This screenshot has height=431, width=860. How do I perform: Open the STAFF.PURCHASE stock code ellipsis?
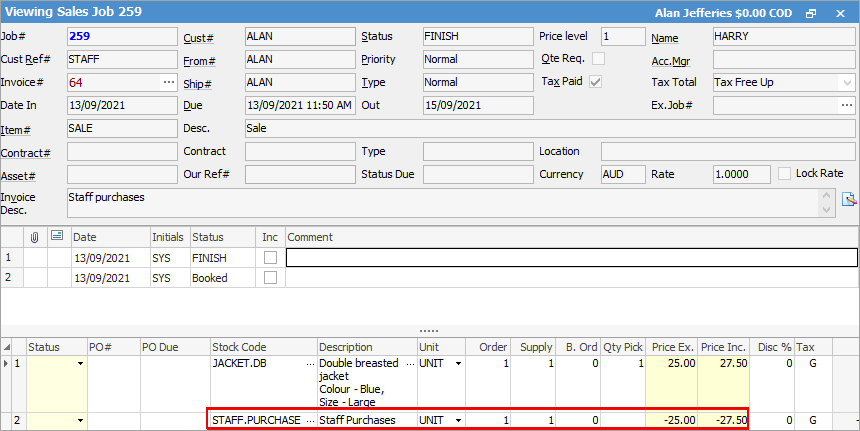pos(310,421)
